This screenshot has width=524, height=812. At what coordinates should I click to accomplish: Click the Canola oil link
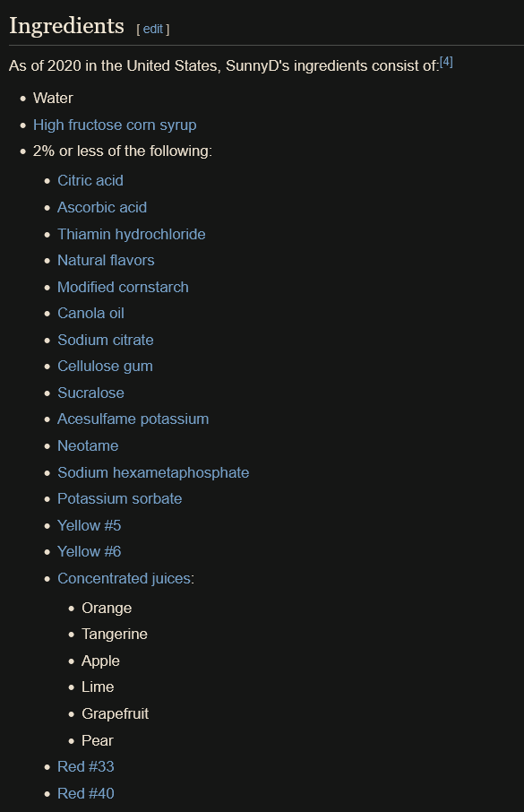pos(90,313)
